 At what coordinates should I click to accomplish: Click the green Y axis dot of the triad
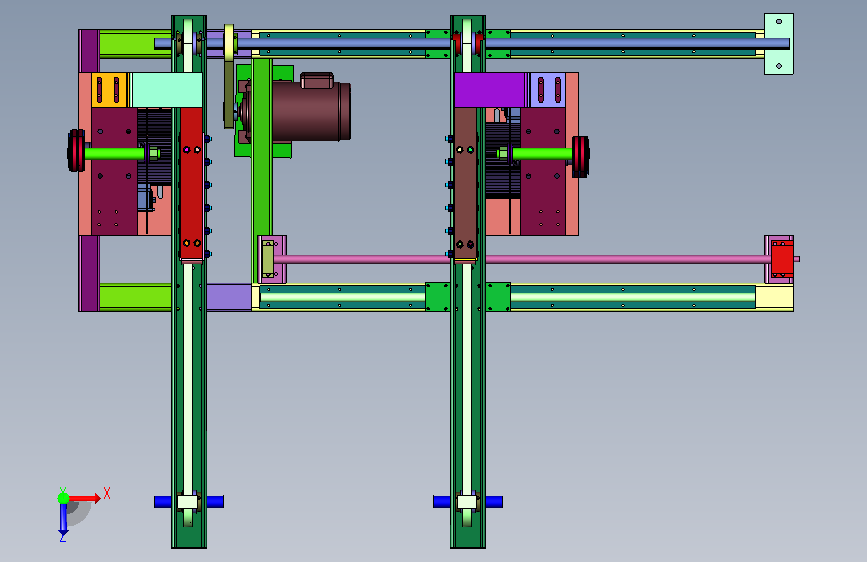pos(64,498)
